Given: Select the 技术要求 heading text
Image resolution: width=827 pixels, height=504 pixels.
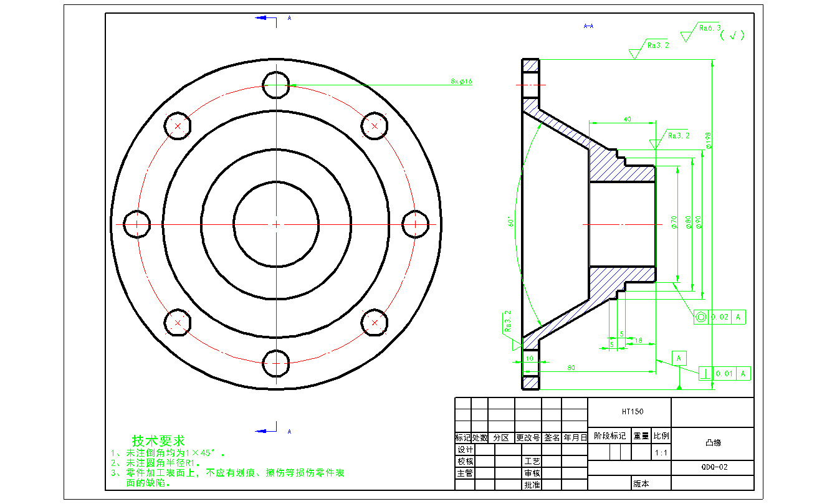Looking at the screenshot, I should click(158, 441).
